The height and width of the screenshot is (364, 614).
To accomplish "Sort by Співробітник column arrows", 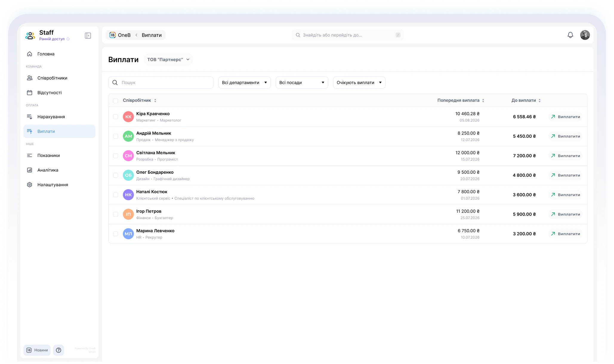I will coord(155,100).
